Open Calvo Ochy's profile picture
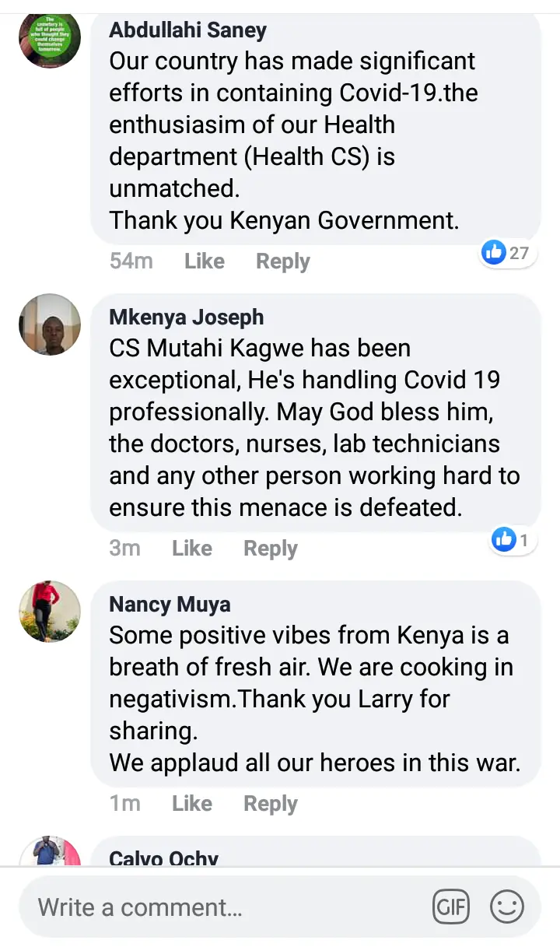Image resolution: width=560 pixels, height=947 pixels. [x=50, y=851]
